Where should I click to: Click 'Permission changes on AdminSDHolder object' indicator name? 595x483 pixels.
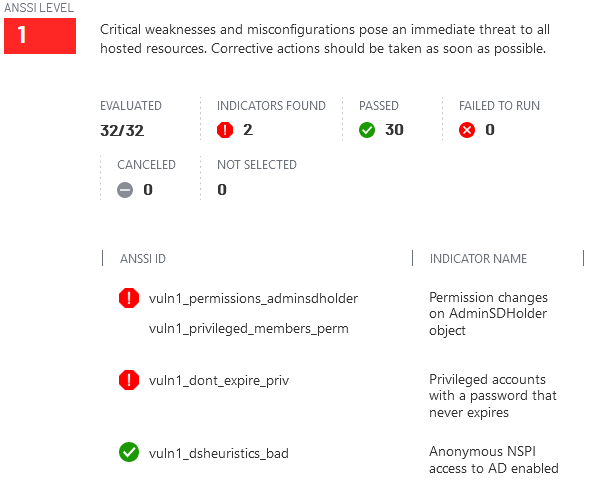(x=488, y=314)
